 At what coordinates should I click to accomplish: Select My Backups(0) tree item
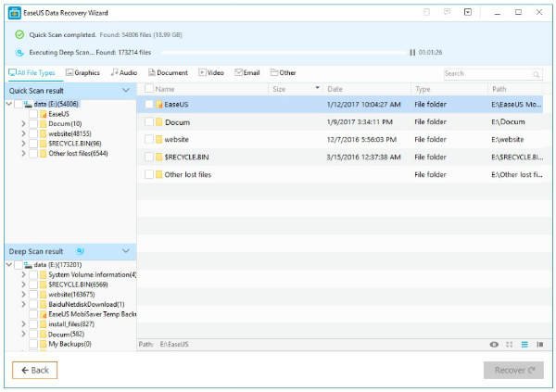[x=69, y=344]
